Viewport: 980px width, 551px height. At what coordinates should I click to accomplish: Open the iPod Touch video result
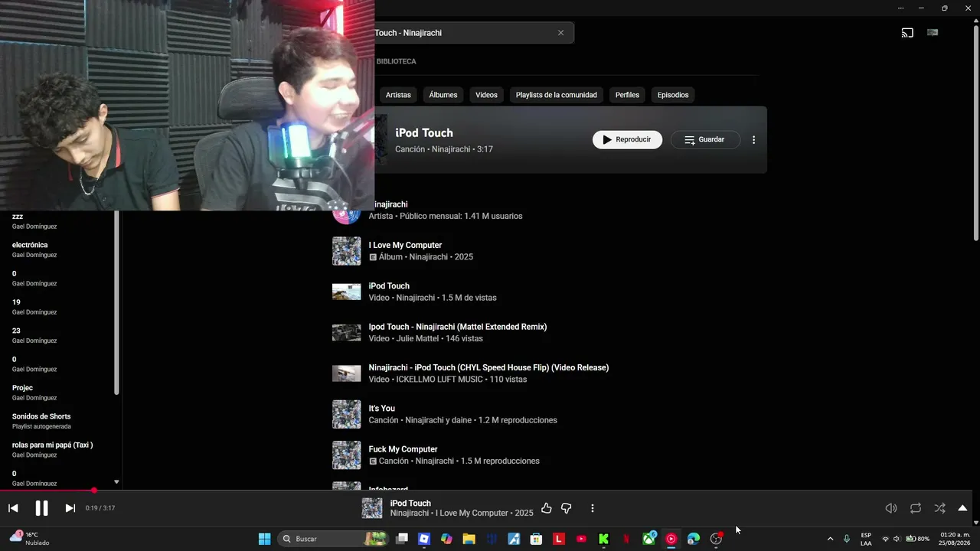389,286
